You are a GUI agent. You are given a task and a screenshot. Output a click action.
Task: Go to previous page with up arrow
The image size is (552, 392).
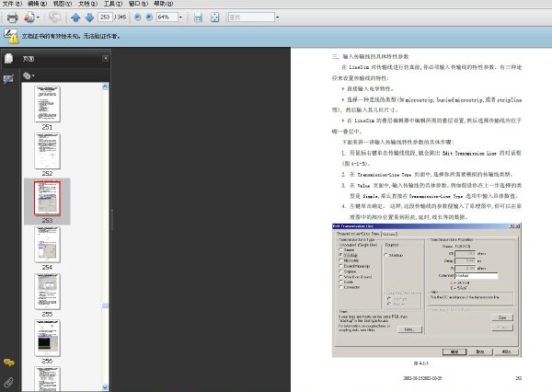(x=75, y=17)
